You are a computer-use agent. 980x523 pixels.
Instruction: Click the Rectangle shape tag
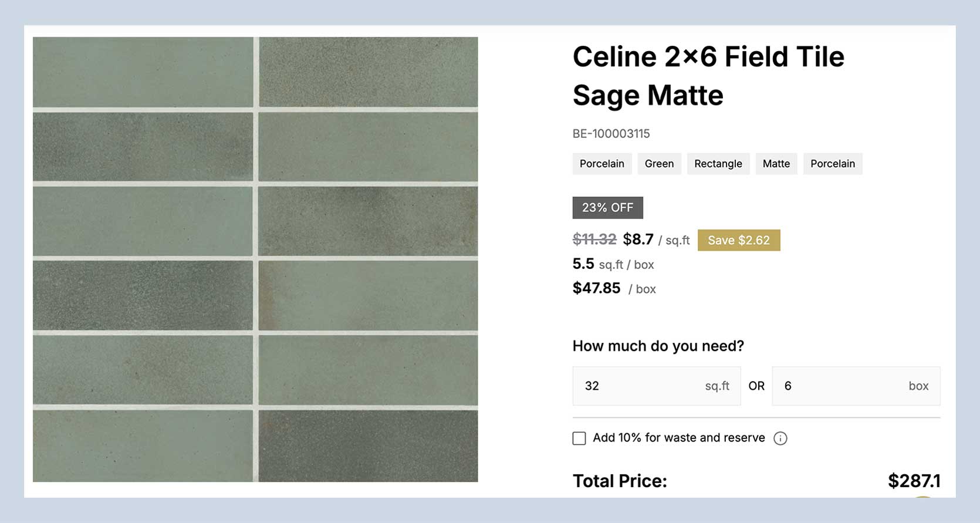718,164
